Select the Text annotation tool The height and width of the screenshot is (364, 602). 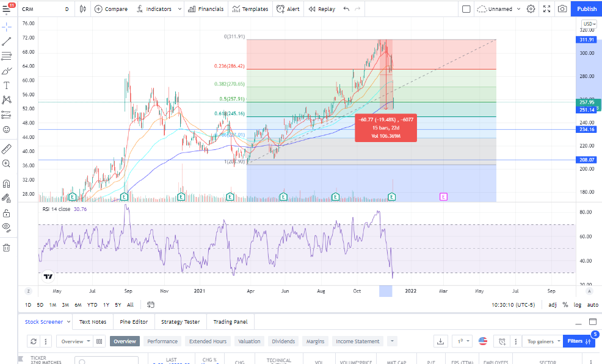pyautogui.click(x=7, y=85)
